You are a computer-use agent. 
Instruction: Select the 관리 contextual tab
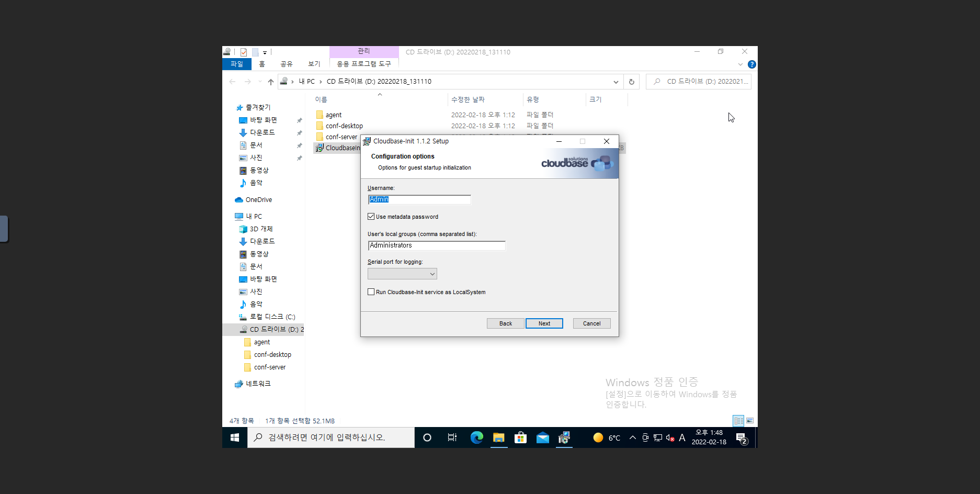coord(364,51)
